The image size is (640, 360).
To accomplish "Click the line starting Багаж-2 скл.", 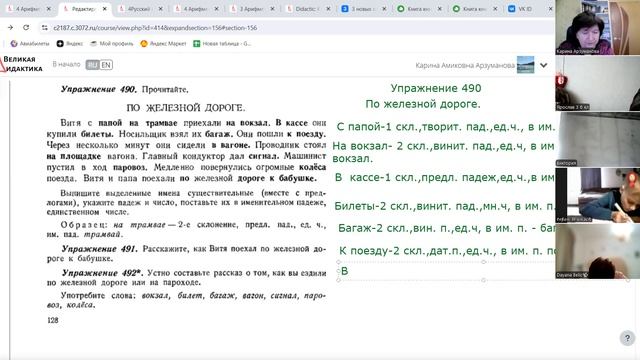I will [x=446, y=228].
